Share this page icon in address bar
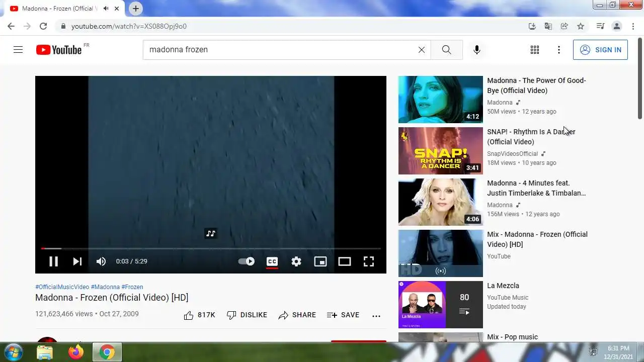644x362 pixels. (565, 26)
